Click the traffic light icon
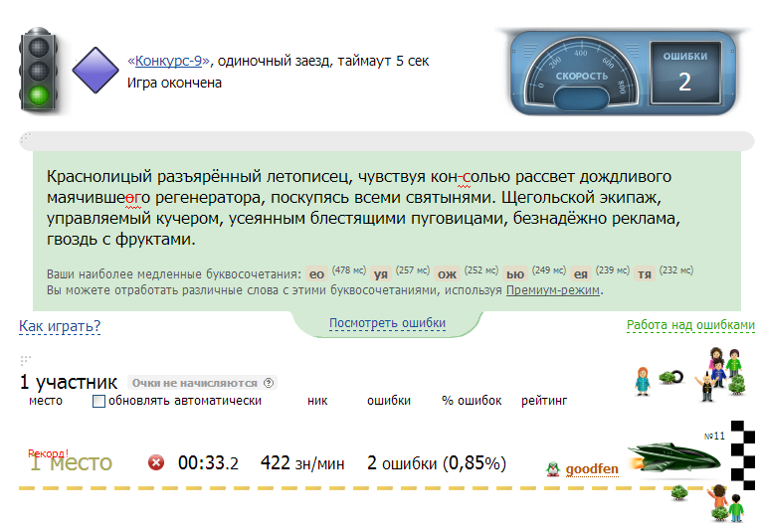 tap(39, 71)
